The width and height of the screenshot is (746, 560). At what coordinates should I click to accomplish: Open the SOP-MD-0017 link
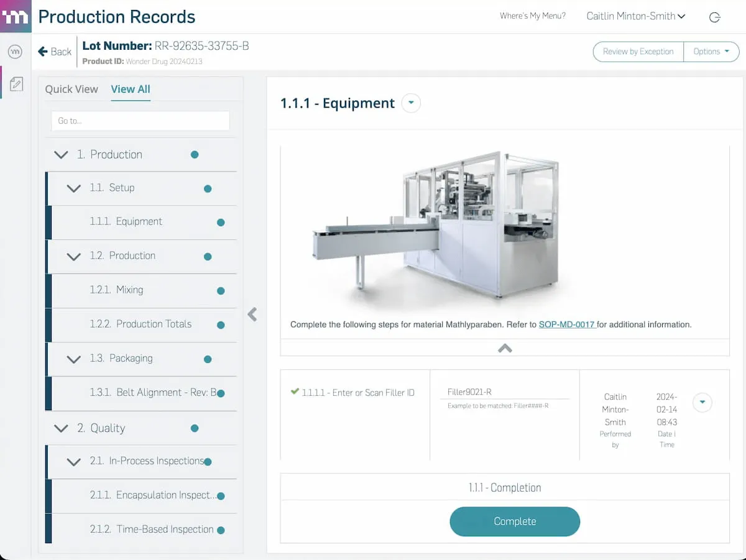pos(567,324)
